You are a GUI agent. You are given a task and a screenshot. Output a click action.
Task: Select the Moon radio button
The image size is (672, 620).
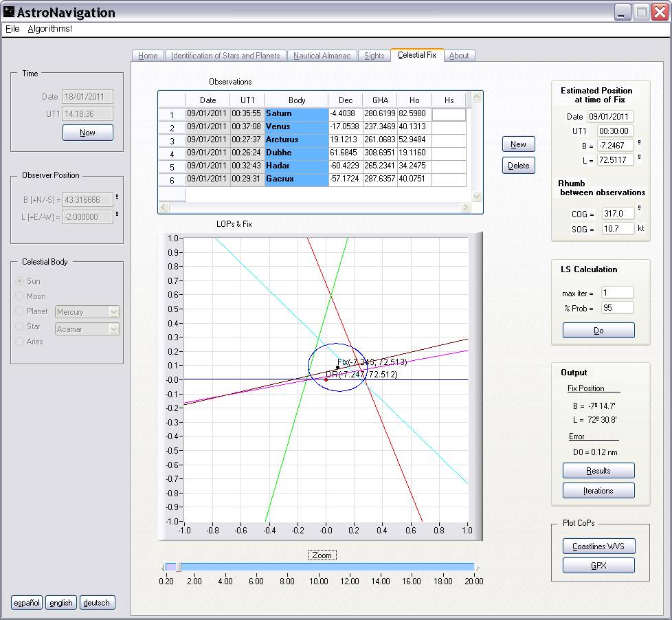click(20, 296)
